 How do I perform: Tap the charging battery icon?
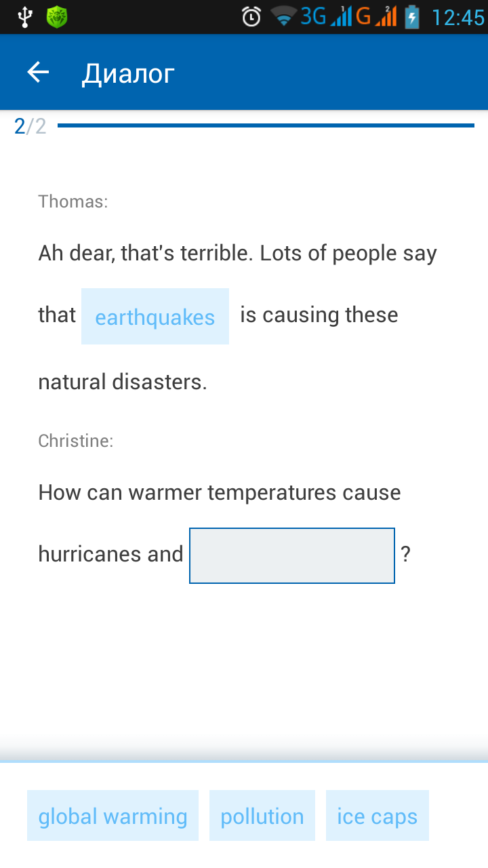pyautogui.click(x=411, y=16)
